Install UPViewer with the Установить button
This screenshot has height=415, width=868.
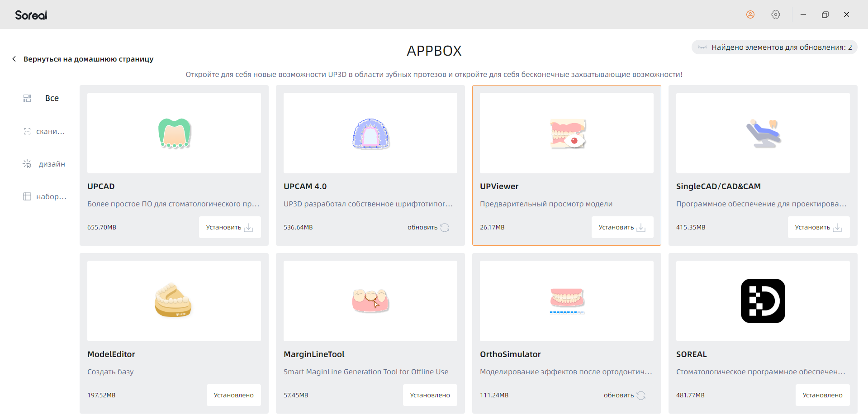(622, 227)
